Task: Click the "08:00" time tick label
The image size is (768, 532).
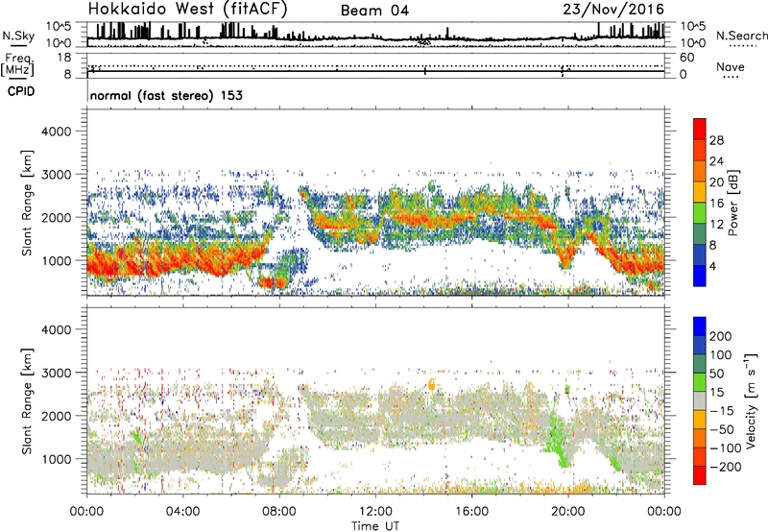Action: coord(279,512)
